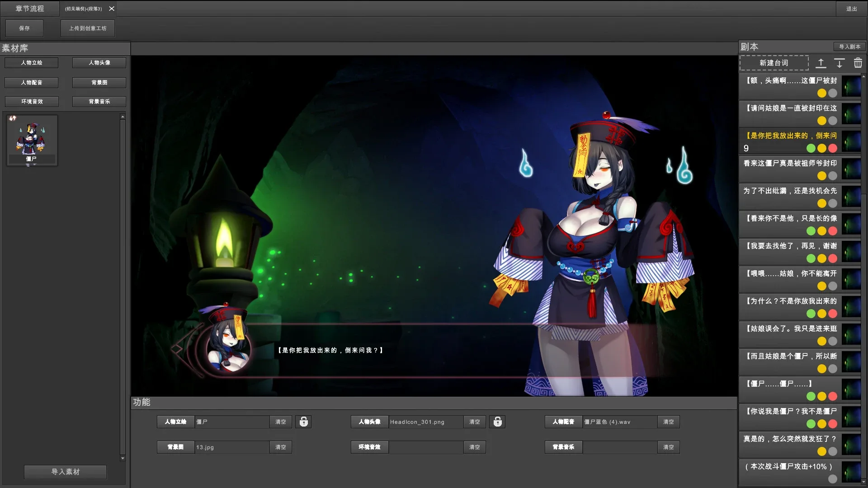Select the 背景音乐 category in the 素材库 panel
The width and height of the screenshot is (868, 488).
point(99,101)
